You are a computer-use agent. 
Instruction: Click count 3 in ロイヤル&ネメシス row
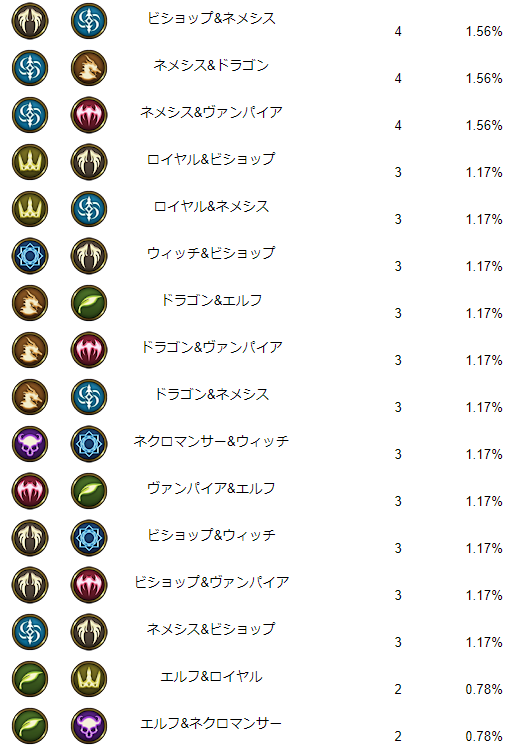pos(398,219)
